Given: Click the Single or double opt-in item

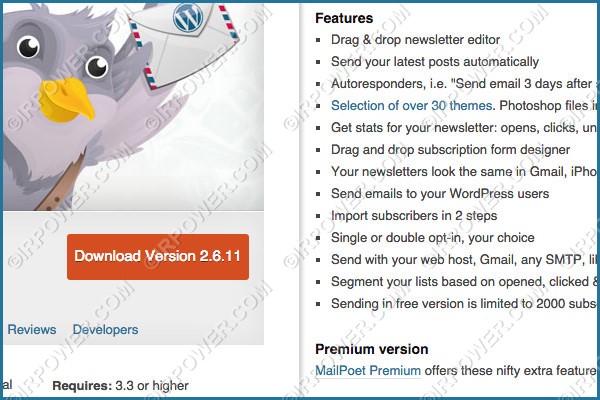Looking at the screenshot, I should [x=433, y=238].
